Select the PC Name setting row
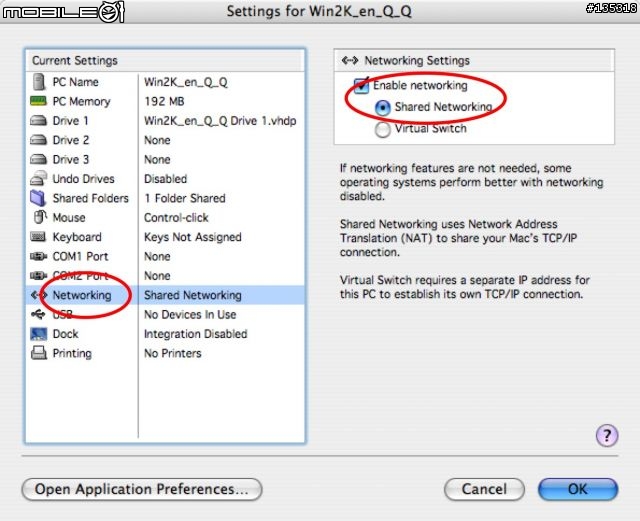The image size is (640, 521). (165, 82)
